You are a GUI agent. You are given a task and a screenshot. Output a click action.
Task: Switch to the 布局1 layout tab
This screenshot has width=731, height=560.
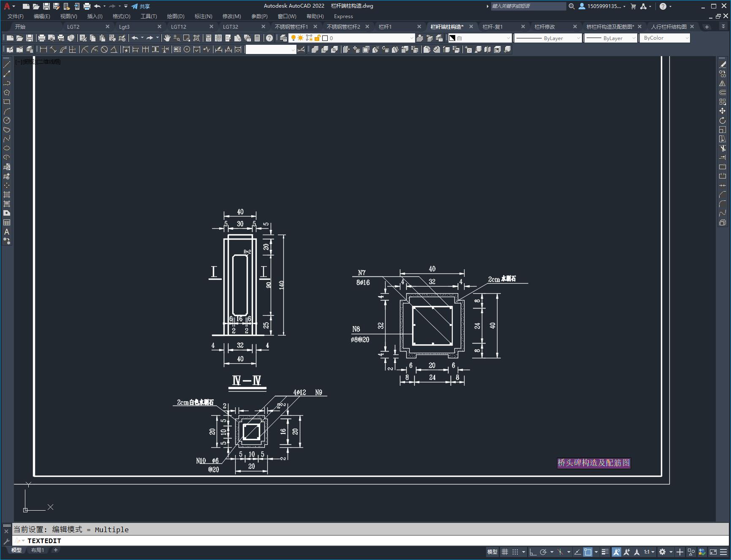[38, 550]
